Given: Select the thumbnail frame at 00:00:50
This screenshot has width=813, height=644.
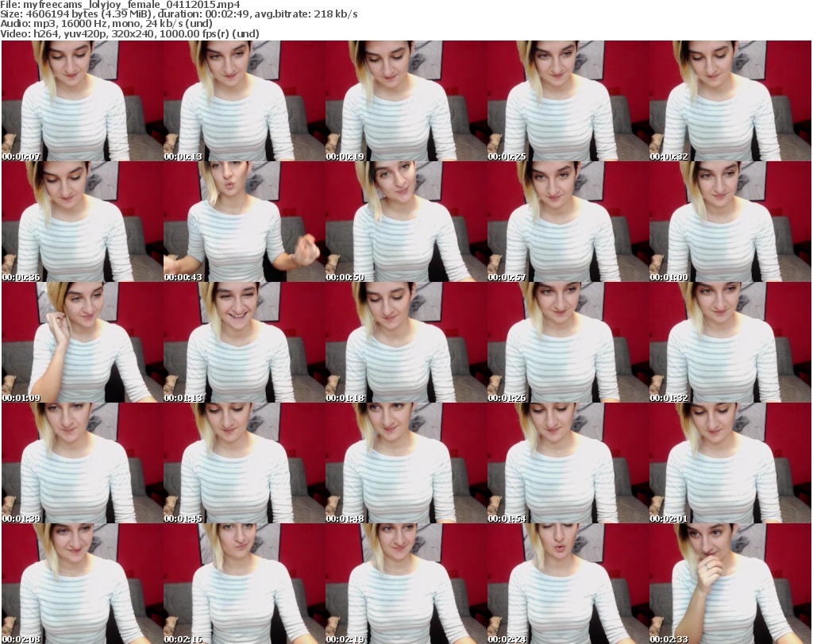Looking at the screenshot, I should coord(406,222).
